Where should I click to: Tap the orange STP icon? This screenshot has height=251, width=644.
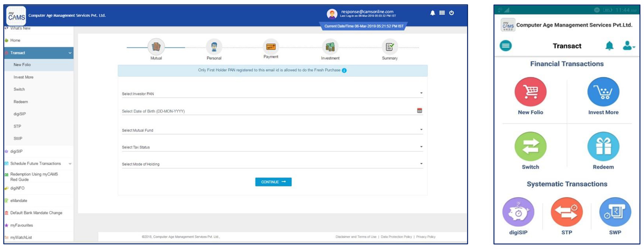tap(566, 212)
